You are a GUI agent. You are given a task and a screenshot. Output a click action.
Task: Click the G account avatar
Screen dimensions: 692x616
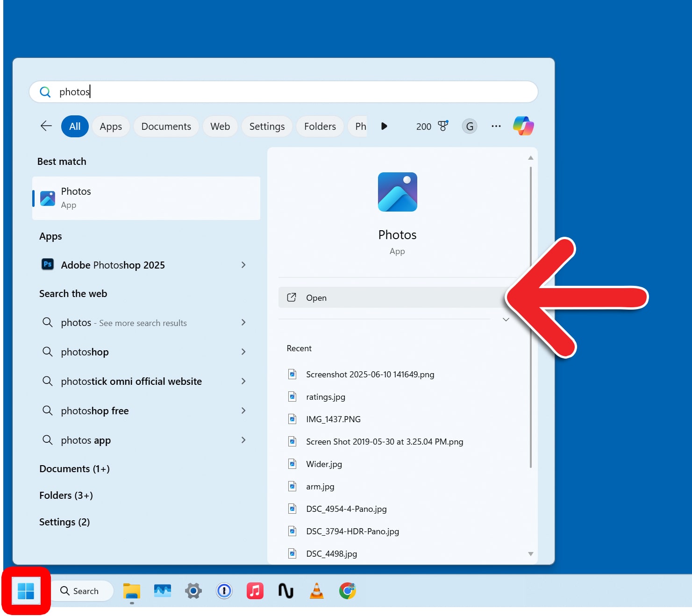470,126
